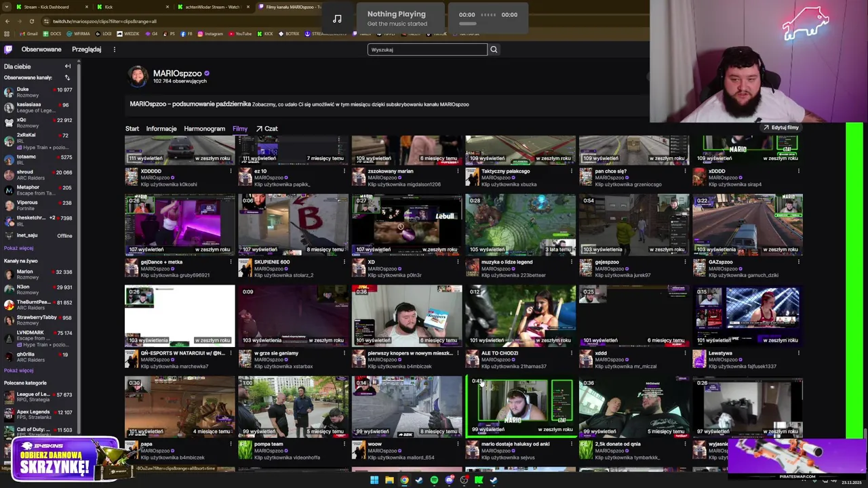Open options menu for XDDDDD clip
The image size is (868, 488).
click(x=231, y=171)
